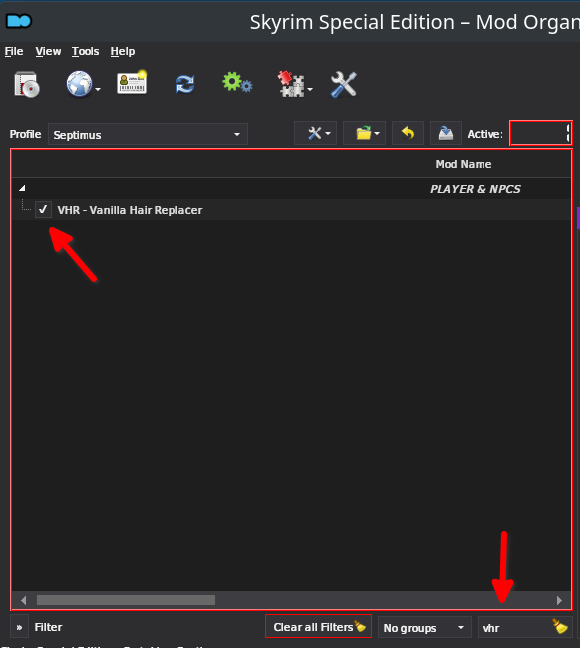Open the folder shortcuts button
Screen dimensions: 580x648
click(x=364, y=133)
